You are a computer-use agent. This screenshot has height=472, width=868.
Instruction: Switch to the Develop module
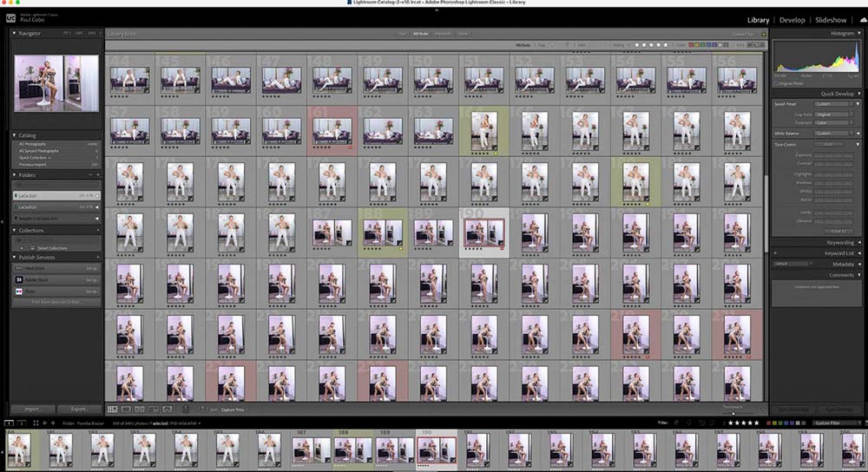pyautogui.click(x=792, y=19)
